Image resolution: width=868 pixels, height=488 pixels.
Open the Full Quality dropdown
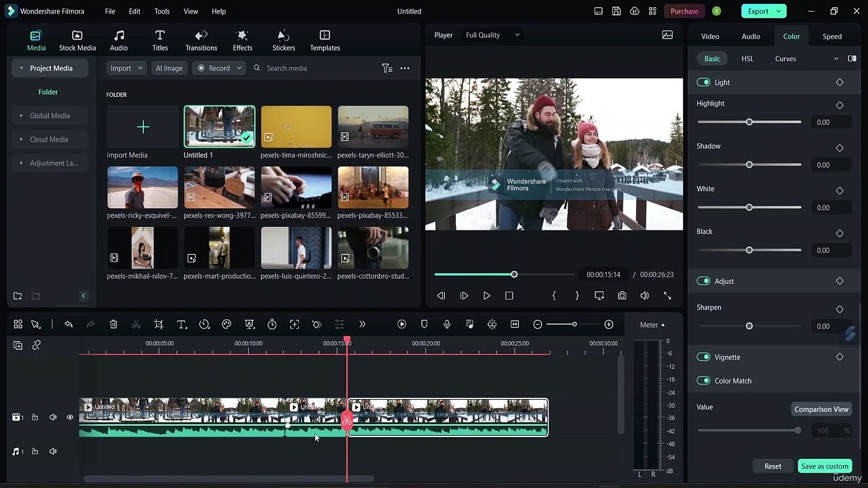(x=492, y=35)
